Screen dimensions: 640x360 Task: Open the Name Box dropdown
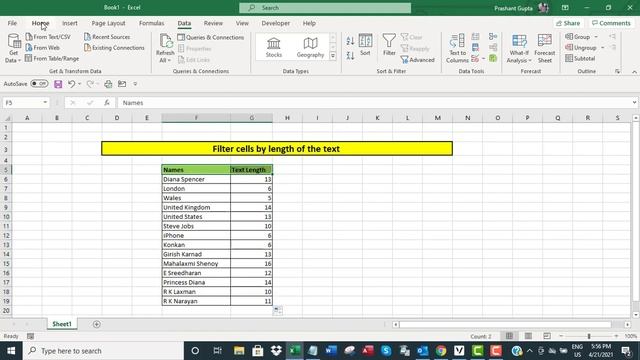pyautogui.click(x=45, y=102)
